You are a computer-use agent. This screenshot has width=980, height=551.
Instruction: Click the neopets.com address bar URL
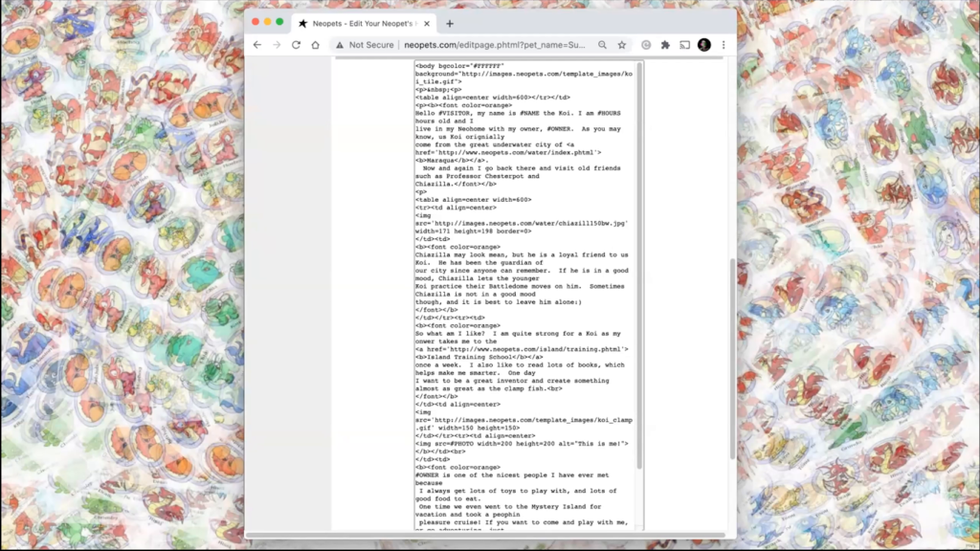point(495,45)
